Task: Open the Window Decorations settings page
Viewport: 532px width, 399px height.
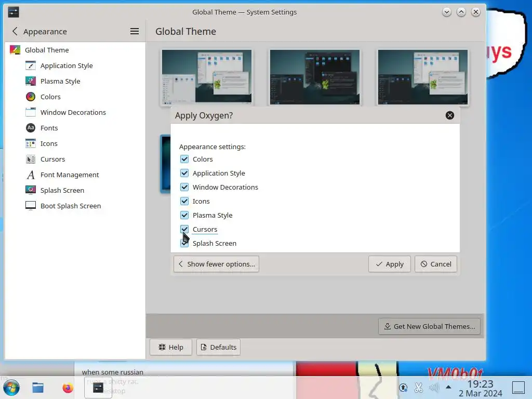Action: click(x=73, y=112)
